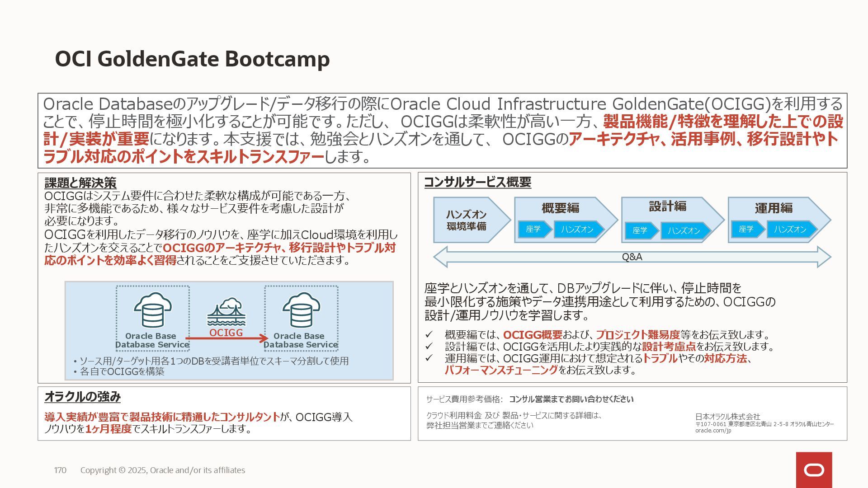
Task: Click the Oracle red logo icon
Action: [x=814, y=470]
